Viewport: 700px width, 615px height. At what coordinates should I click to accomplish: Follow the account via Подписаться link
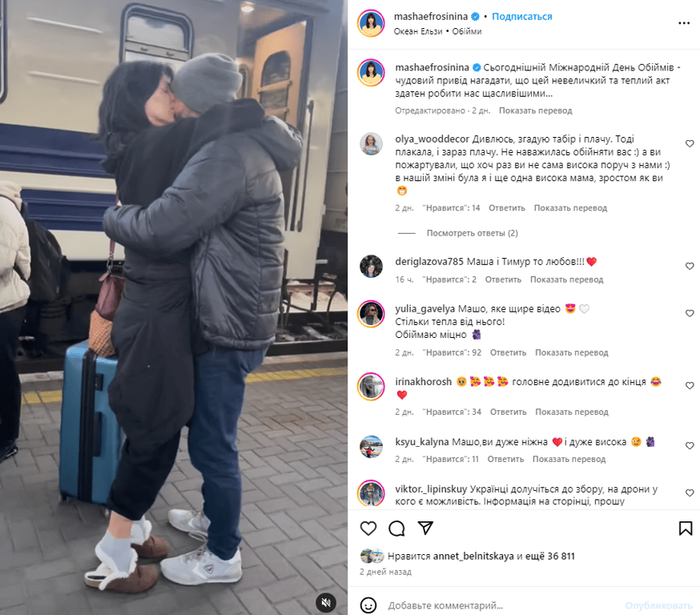pyautogui.click(x=522, y=17)
